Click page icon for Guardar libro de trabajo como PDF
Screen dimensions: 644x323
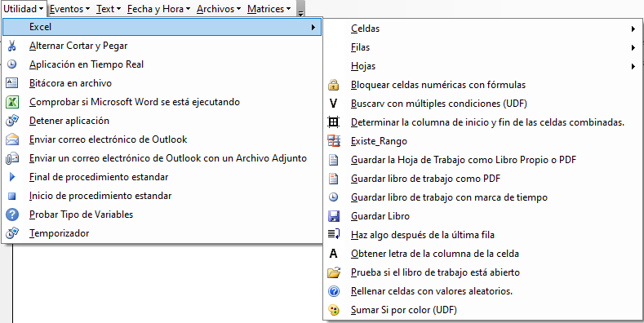(x=334, y=179)
